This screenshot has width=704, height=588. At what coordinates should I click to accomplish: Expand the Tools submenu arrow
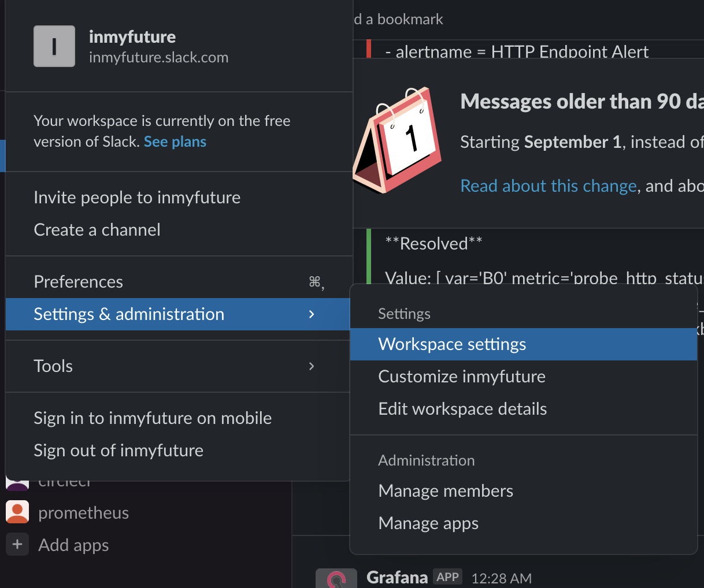pos(312,366)
